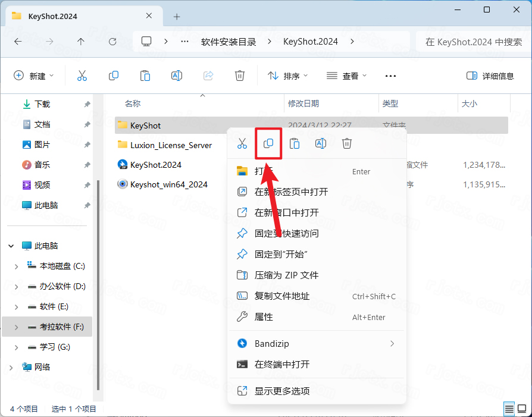This screenshot has width=532, height=417.
Task: Click the toolbar Paste clipboard icon
Action: [145, 76]
